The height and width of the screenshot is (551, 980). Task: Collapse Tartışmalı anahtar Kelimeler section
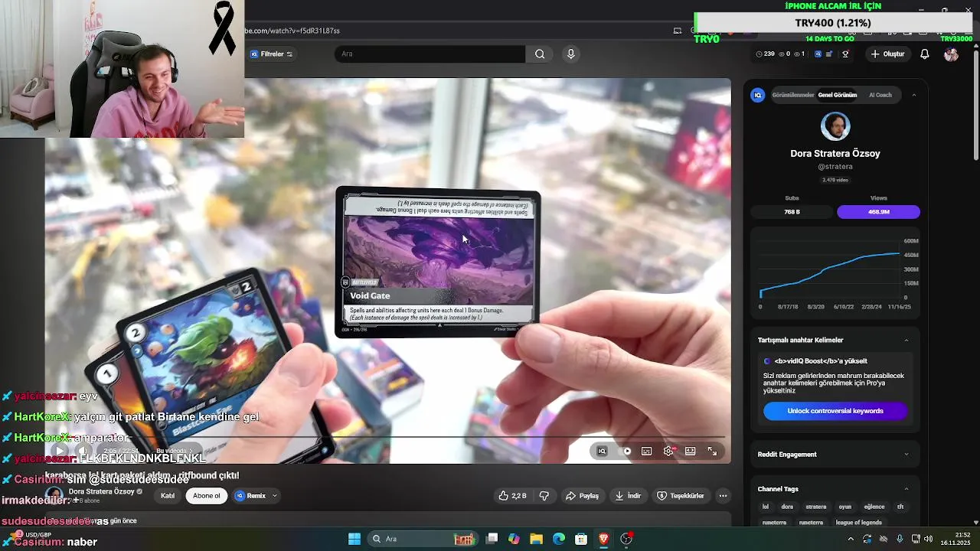[906, 341]
